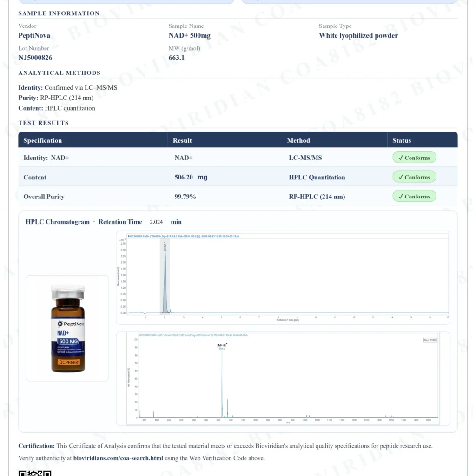Click the Conforms badge in the Overall Purity row
The width and height of the screenshot is (476, 476).
[414, 197]
